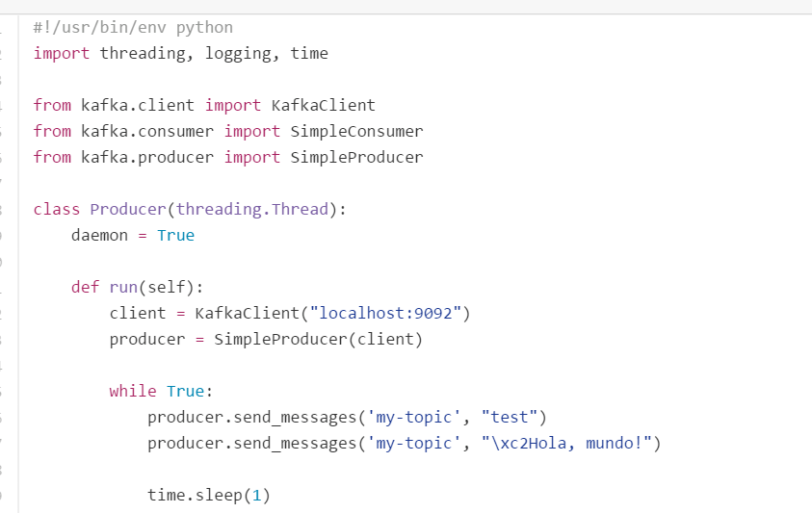Click the 'def' keyword of the run method

[85, 287]
